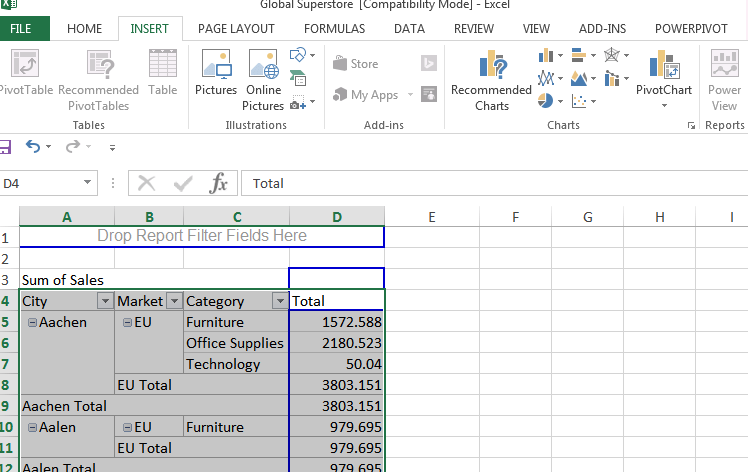Insert a Radar or Stock chart
Viewport: 748px width, 472px height.
coord(612,55)
